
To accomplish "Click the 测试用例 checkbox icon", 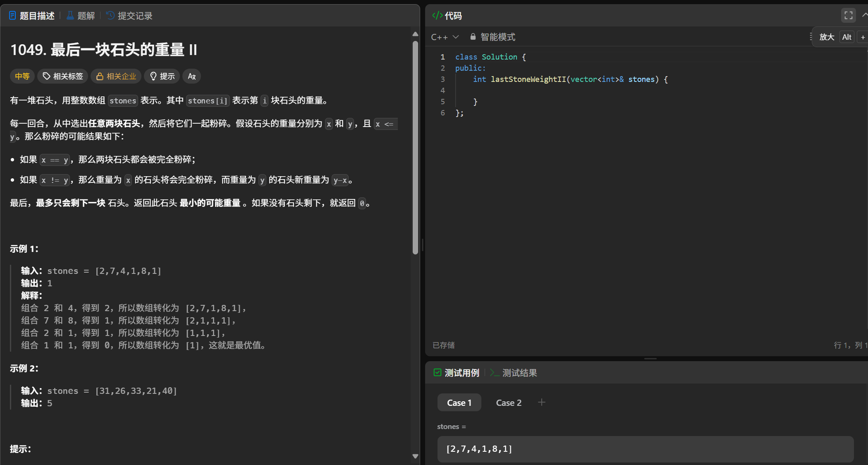I will point(437,373).
